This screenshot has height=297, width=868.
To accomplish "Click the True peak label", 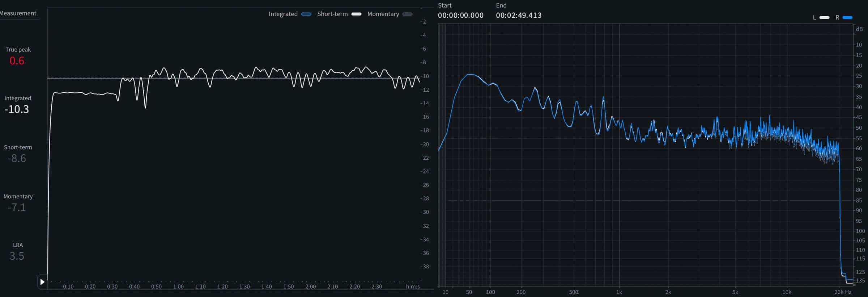I will (x=18, y=50).
